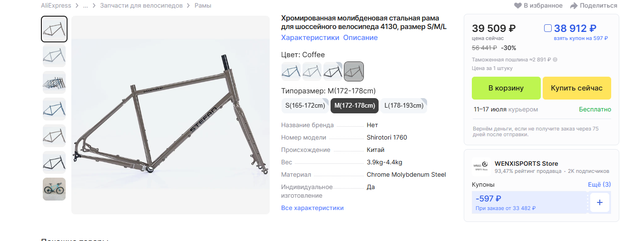Viewport: 644px width, 241px height.
Task: Open the WENXISPORTS store logo
Action: [481, 167]
